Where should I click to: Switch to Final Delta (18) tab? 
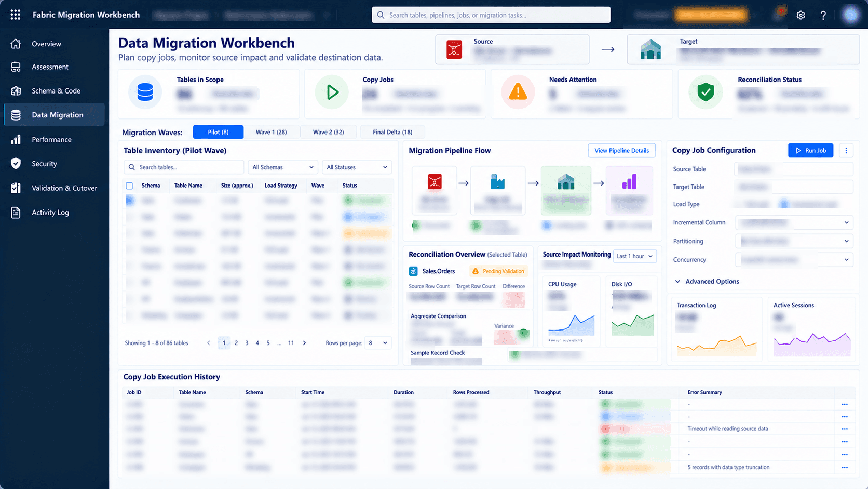click(x=392, y=132)
